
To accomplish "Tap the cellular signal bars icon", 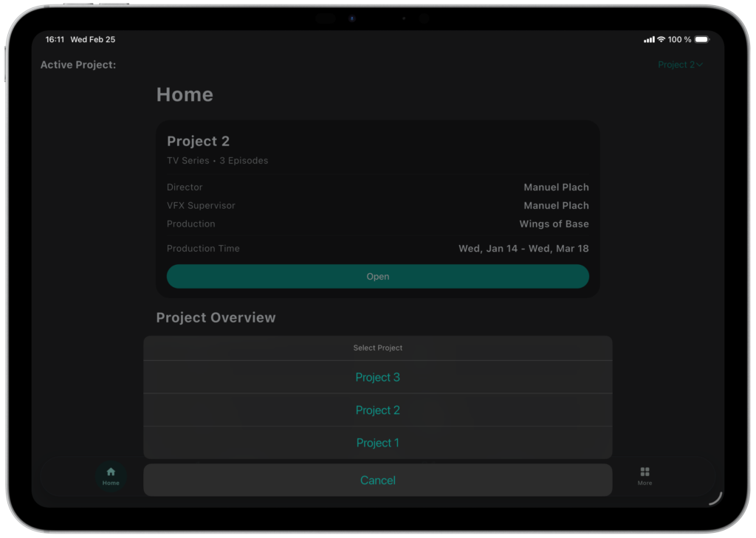I will point(649,40).
